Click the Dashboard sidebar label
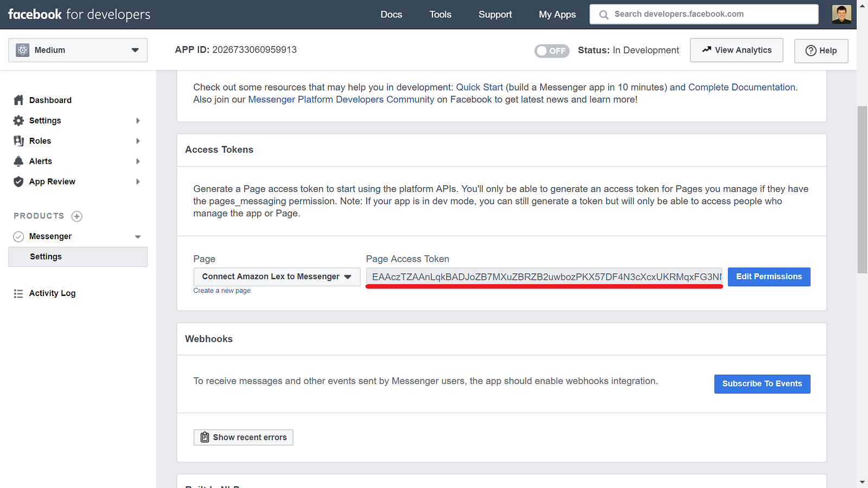Screen dimensions: 868x488 pos(50,100)
